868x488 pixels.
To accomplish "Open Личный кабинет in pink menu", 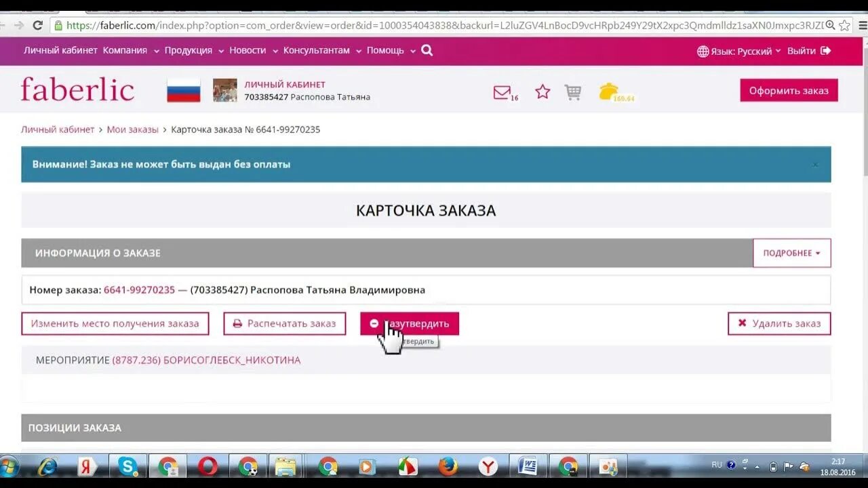I will [x=61, y=51].
